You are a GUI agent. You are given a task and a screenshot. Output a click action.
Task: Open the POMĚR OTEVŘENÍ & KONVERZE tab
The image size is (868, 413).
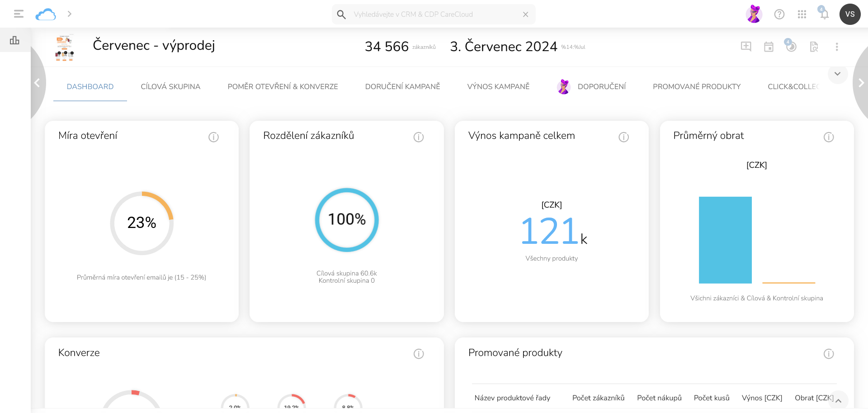pos(283,86)
